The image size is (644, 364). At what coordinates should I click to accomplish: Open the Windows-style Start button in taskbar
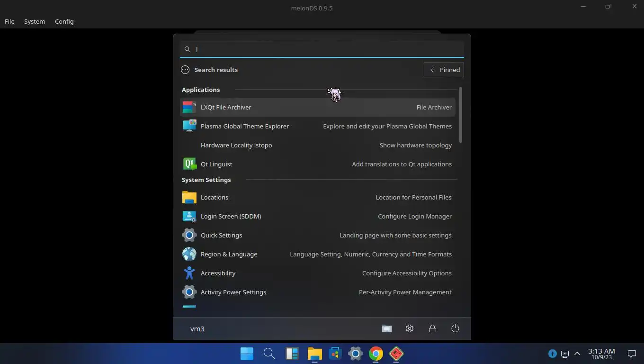(x=247, y=354)
